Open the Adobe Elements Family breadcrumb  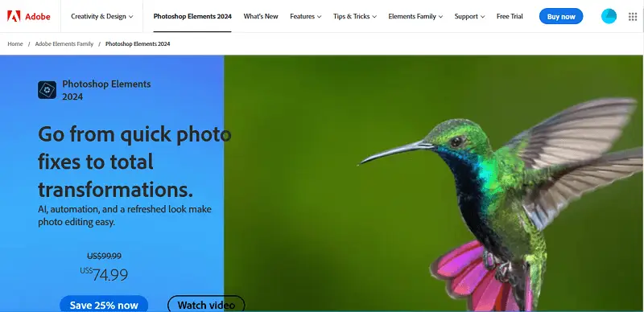[64, 44]
